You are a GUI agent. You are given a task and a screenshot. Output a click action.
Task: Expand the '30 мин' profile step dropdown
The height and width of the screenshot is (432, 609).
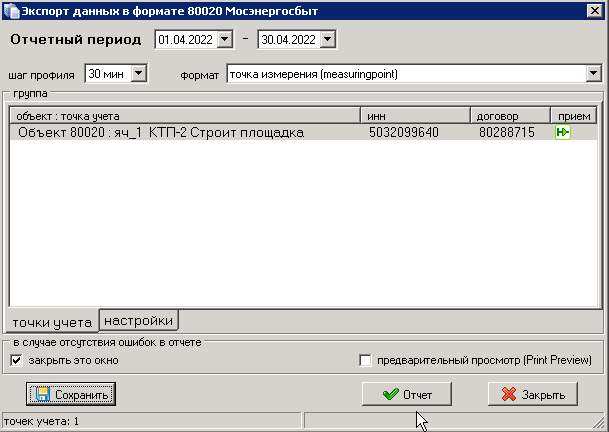(x=139, y=73)
